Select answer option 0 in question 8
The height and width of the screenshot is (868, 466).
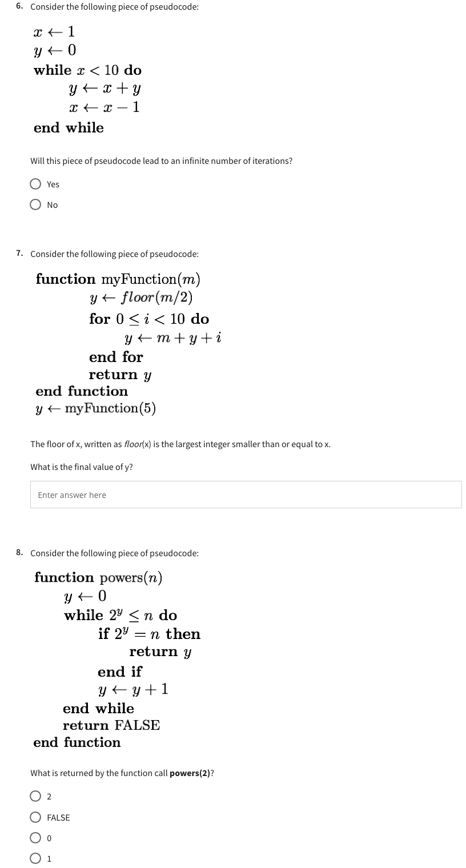click(35, 838)
